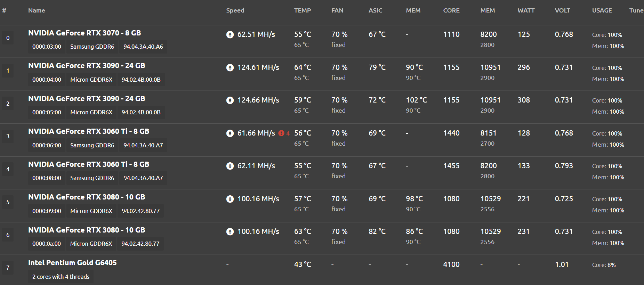This screenshot has height=285, width=644.
Task: Open the NVIDIA GeForce RTX 3070 row
Action: coord(322,41)
